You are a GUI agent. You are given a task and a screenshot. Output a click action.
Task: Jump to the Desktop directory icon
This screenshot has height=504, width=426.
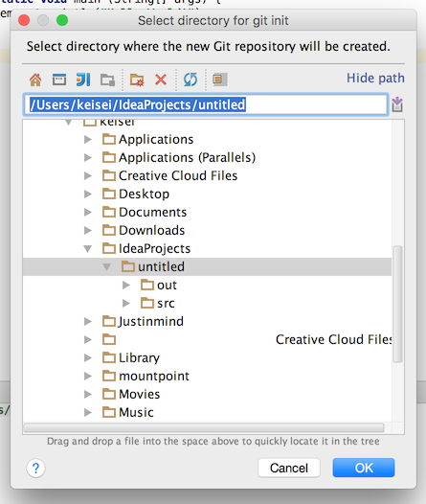59,80
